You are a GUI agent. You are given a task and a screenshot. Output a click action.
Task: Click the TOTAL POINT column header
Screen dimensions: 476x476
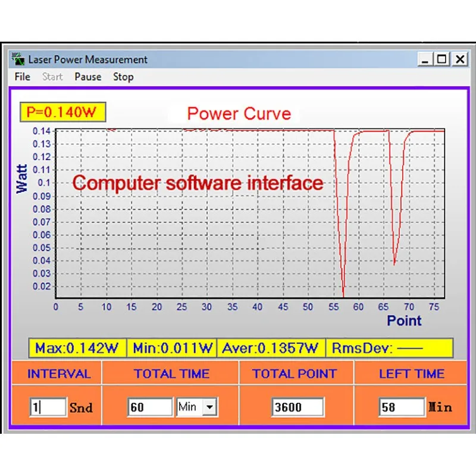295,374
